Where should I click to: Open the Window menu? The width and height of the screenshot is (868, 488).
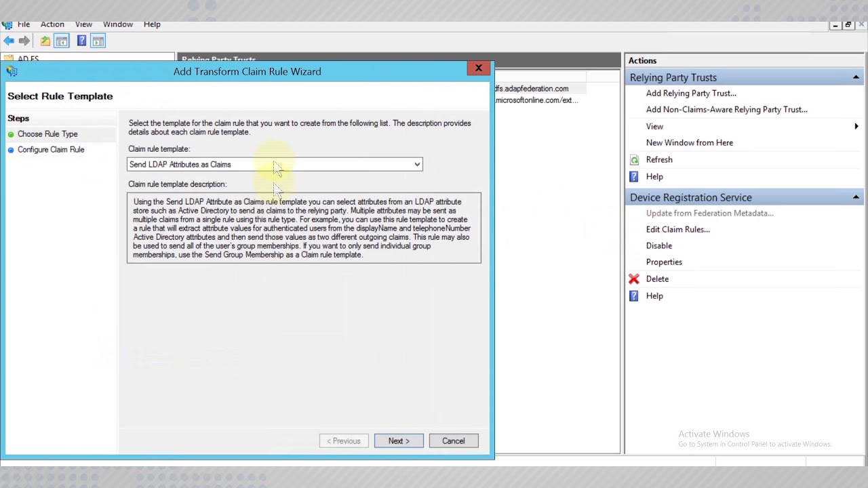coord(118,24)
